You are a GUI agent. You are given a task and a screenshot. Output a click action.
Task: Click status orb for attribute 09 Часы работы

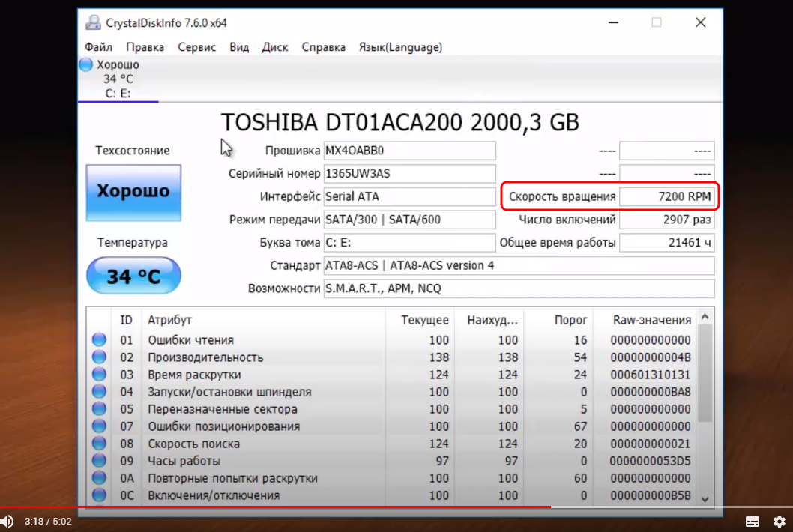coord(99,461)
